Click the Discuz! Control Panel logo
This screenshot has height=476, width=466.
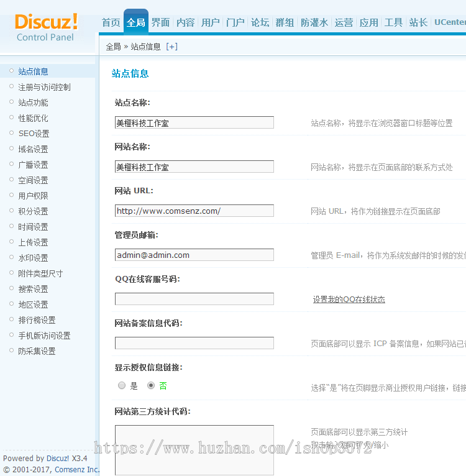pos(46,27)
